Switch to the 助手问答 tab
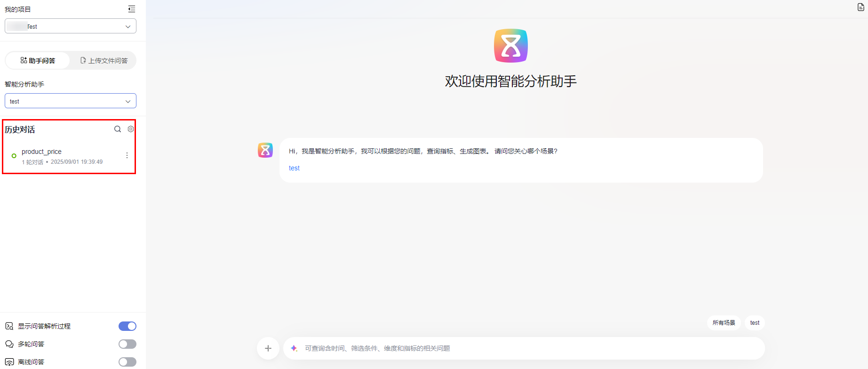The image size is (868, 369). click(38, 61)
